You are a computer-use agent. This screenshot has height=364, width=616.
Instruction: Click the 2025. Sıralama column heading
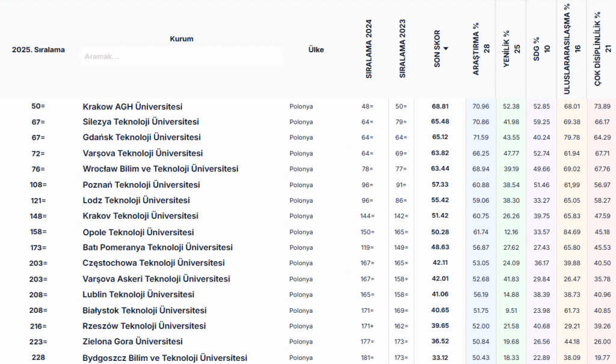coord(38,50)
